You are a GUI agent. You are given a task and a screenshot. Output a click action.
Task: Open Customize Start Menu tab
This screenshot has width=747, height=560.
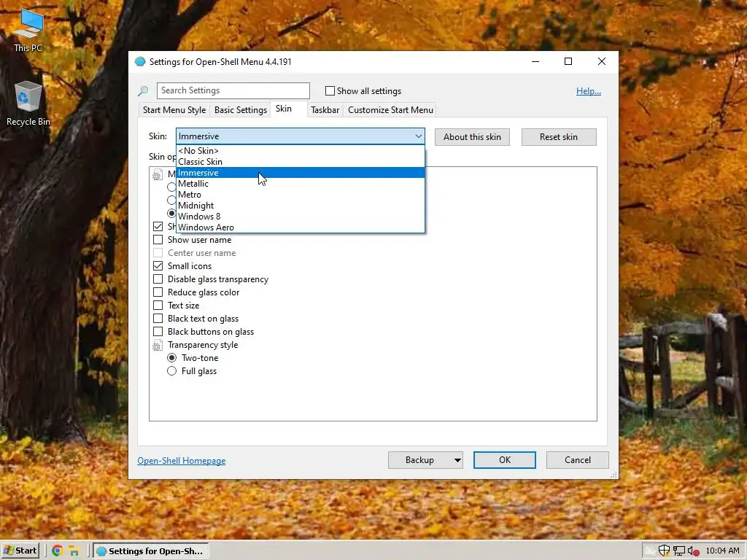point(391,110)
